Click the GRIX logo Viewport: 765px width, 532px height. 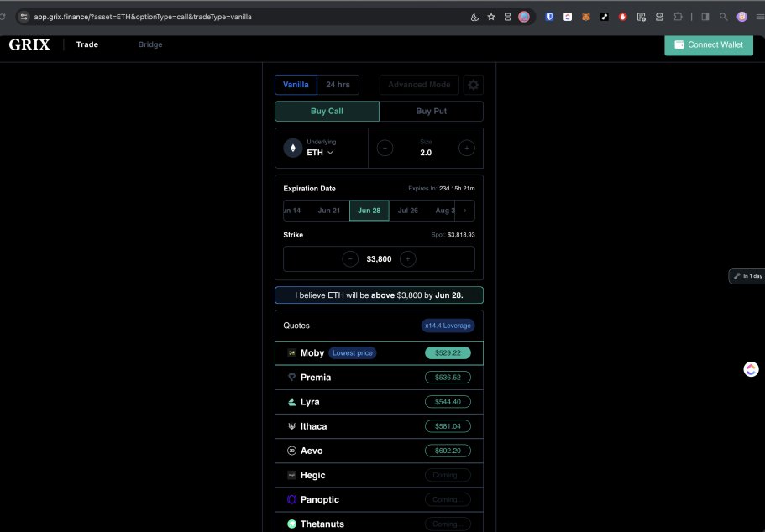pos(29,44)
